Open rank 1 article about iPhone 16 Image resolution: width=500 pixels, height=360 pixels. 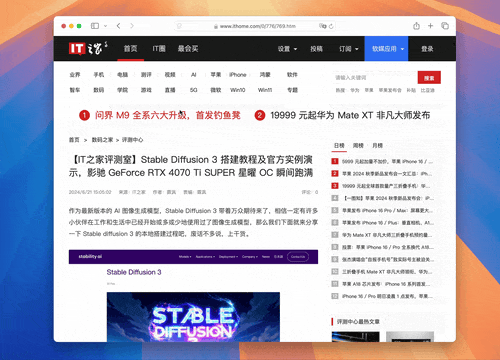[x=387, y=162]
